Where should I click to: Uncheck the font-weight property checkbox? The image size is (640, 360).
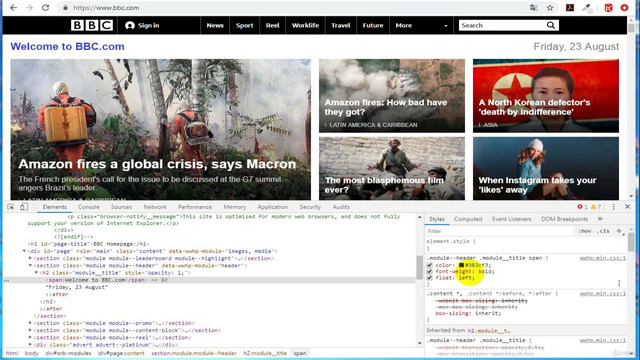429,271
